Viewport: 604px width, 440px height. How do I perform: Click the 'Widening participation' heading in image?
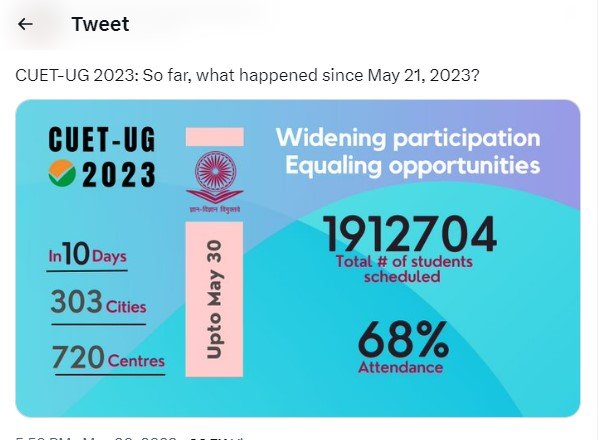click(x=407, y=136)
